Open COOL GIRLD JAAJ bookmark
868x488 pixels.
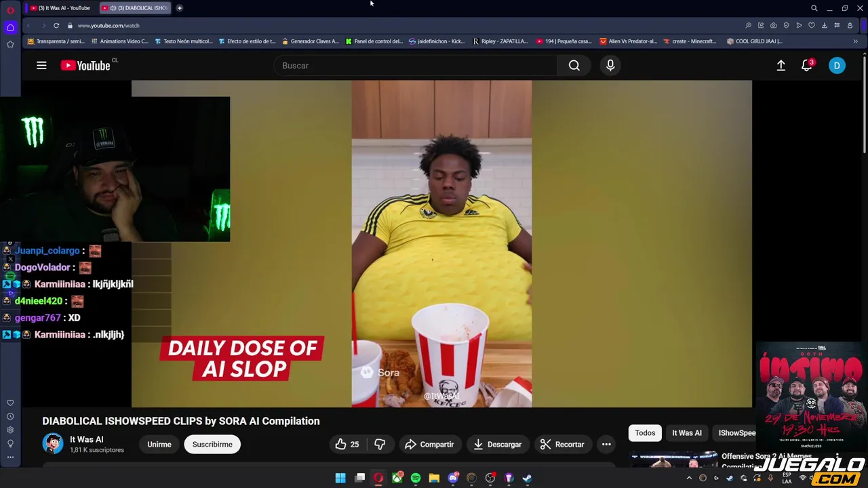point(755,41)
